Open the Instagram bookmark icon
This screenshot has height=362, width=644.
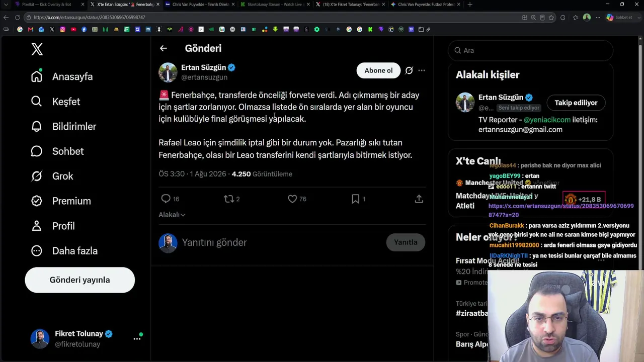pos(62,30)
